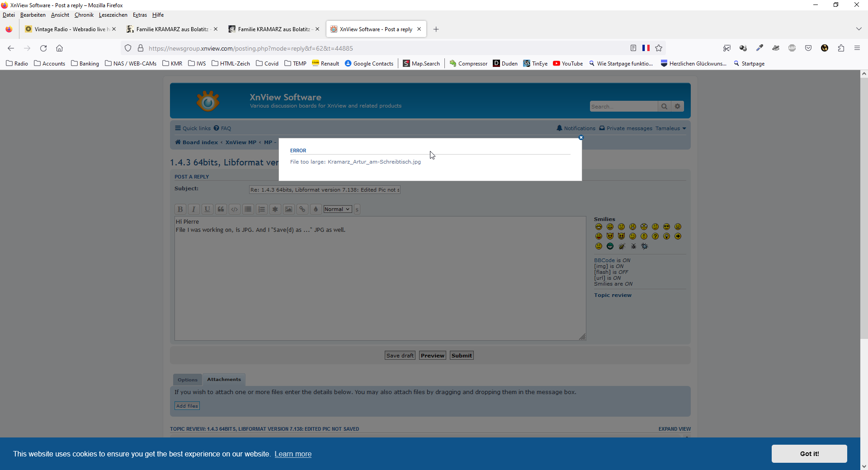Viewport: 868px width, 470px height.
Task: Toggle Firefox reader view
Action: (x=633, y=48)
